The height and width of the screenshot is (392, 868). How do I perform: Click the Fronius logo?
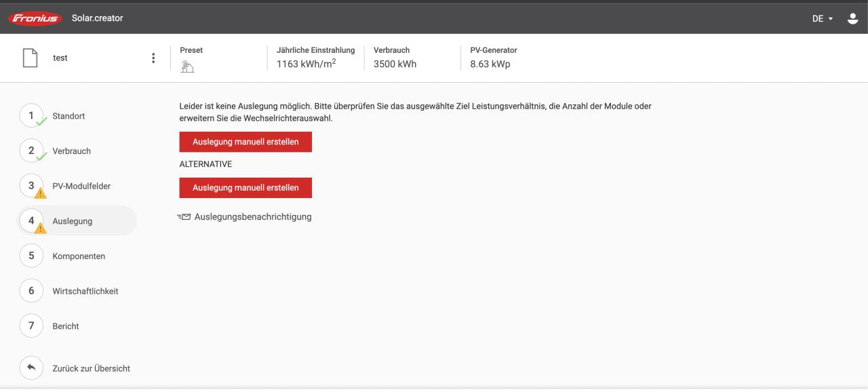34,18
